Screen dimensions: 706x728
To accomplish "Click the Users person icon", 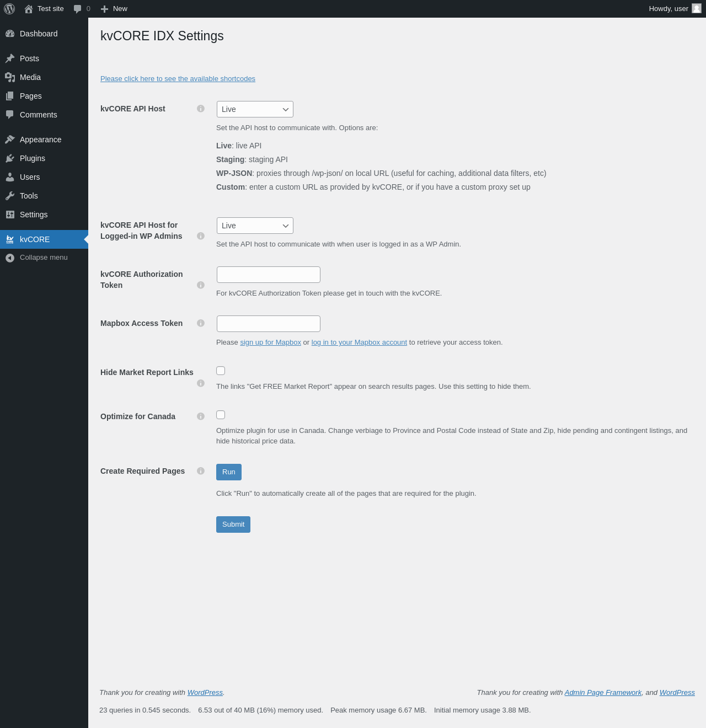I will pyautogui.click(x=10, y=177).
